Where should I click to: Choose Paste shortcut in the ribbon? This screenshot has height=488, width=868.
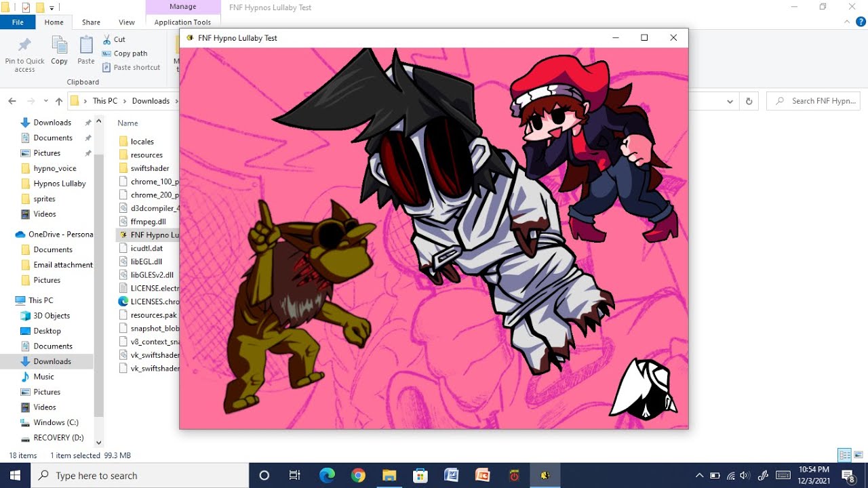tap(132, 67)
